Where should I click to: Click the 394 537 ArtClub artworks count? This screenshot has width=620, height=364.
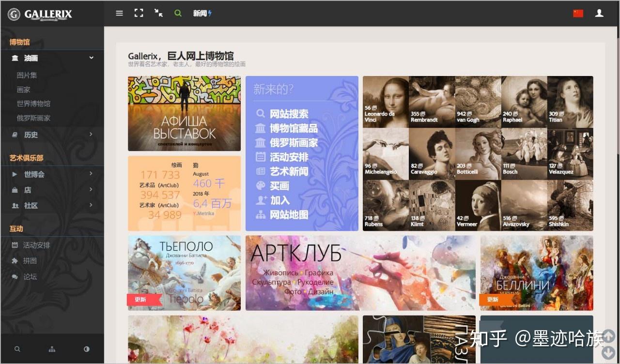(160, 195)
